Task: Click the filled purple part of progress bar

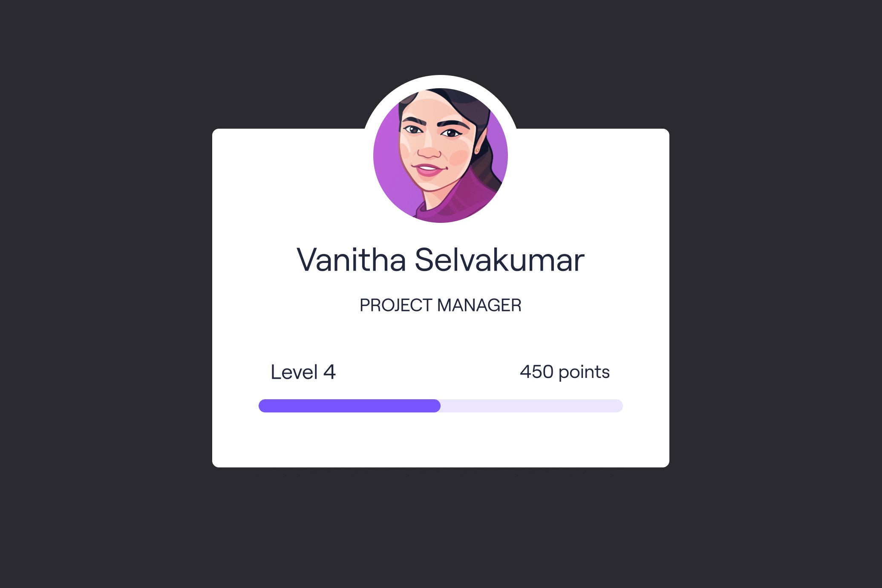Action: [349, 406]
